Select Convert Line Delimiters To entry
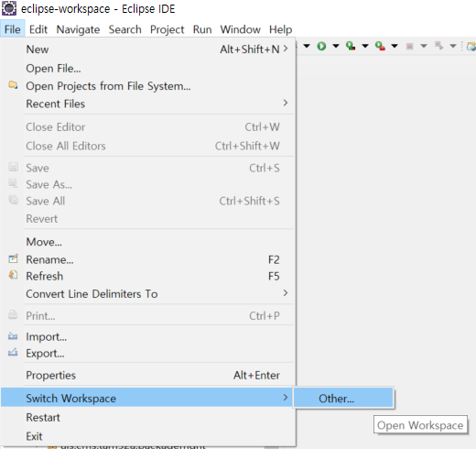The image size is (476, 449). [x=148, y=294]
